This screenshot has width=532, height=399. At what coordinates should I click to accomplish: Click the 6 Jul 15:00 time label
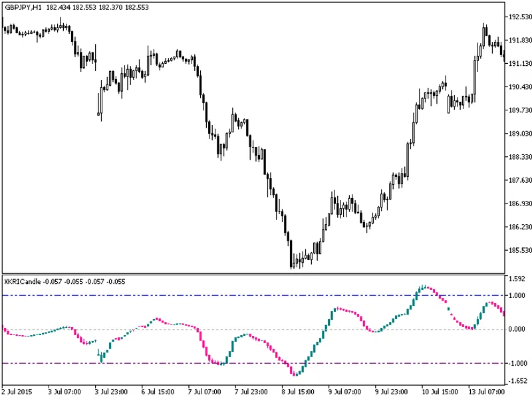158,392
